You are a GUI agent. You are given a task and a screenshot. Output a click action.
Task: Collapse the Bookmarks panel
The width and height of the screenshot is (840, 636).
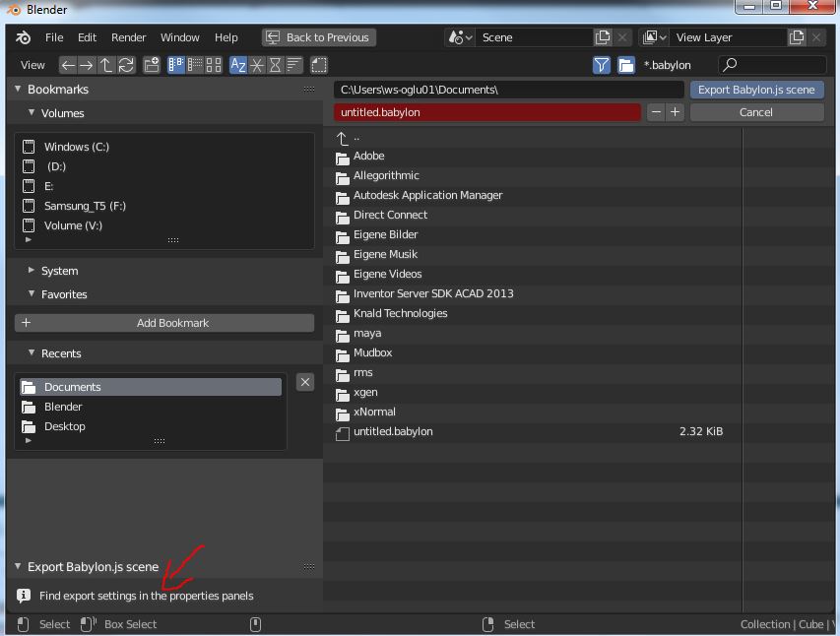[x=18, y=89]
